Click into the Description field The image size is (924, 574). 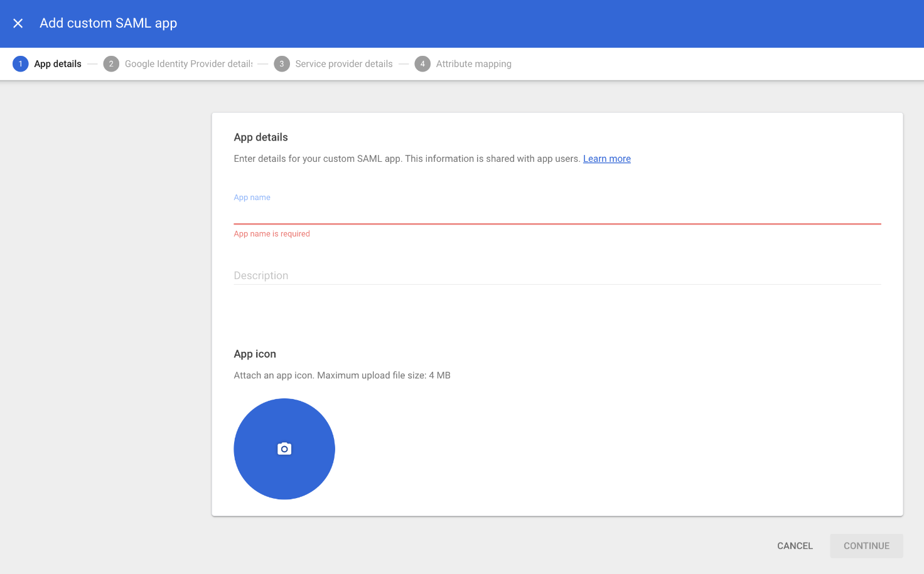(557, 275)
